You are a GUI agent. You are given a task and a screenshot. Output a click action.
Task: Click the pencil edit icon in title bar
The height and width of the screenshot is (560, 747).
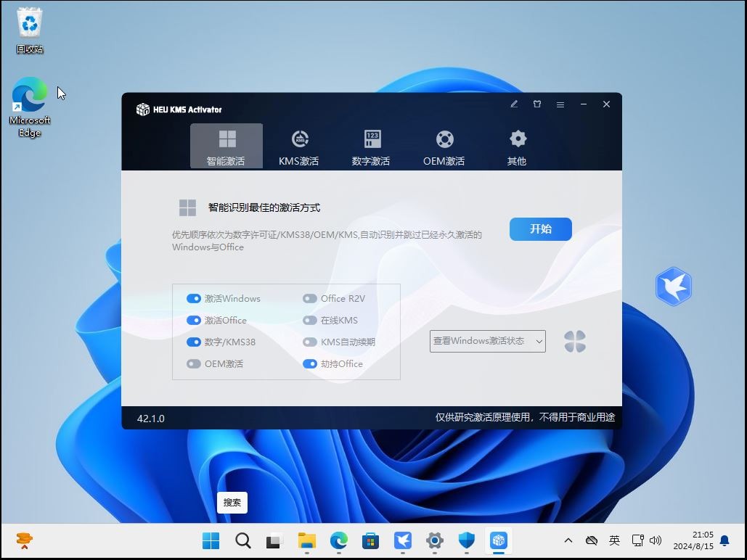click(513, 104)
